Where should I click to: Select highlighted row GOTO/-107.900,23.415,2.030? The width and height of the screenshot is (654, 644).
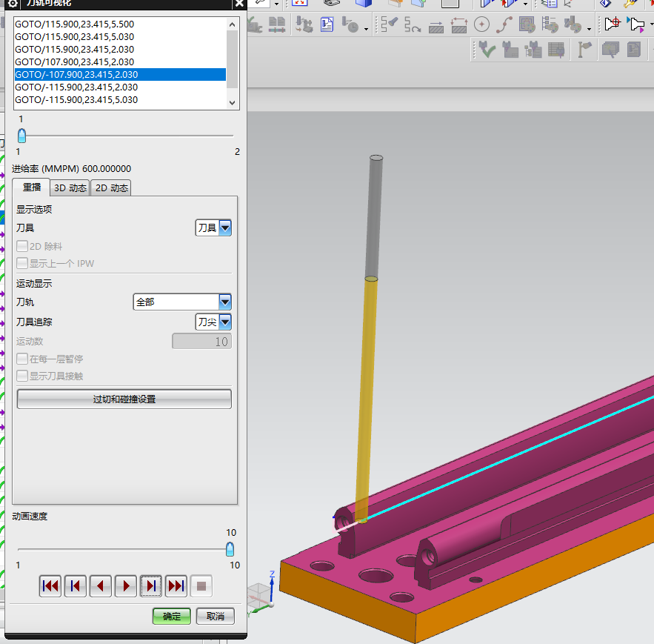(121, 74)
